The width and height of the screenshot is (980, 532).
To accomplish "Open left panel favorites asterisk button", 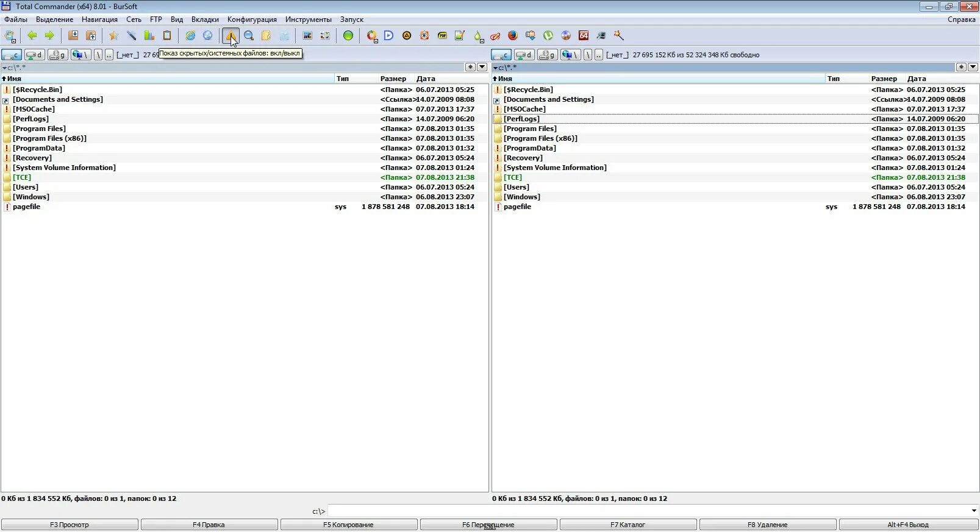I will pyautogui.click(x=471, y=67).
